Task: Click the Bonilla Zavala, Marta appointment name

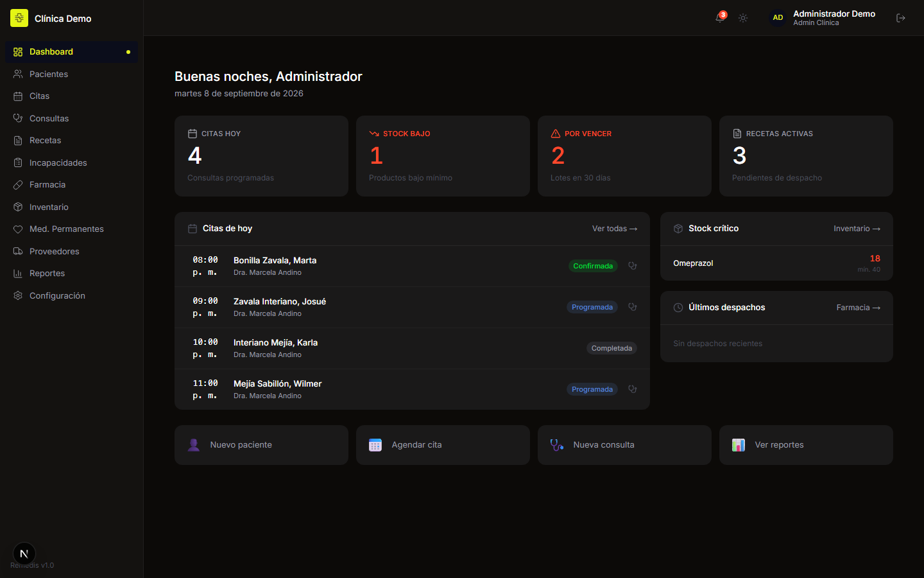Action: click(275, 260)
